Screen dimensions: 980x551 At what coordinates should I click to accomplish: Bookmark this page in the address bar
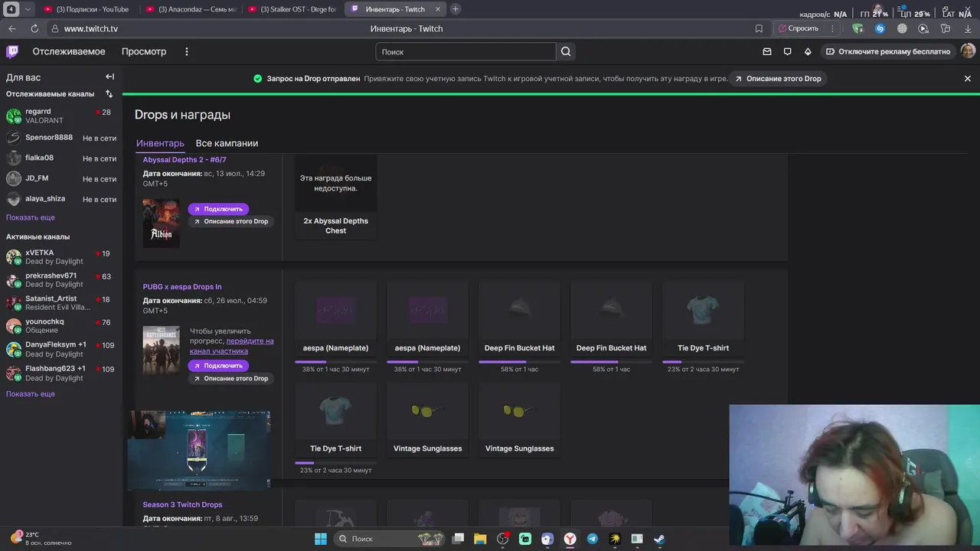point(759,28)
